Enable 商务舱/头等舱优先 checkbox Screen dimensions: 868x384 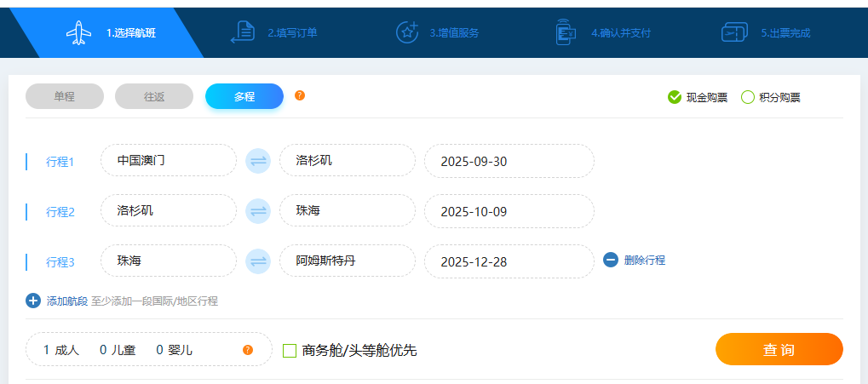pyautogui.click(x=290, y=350)
